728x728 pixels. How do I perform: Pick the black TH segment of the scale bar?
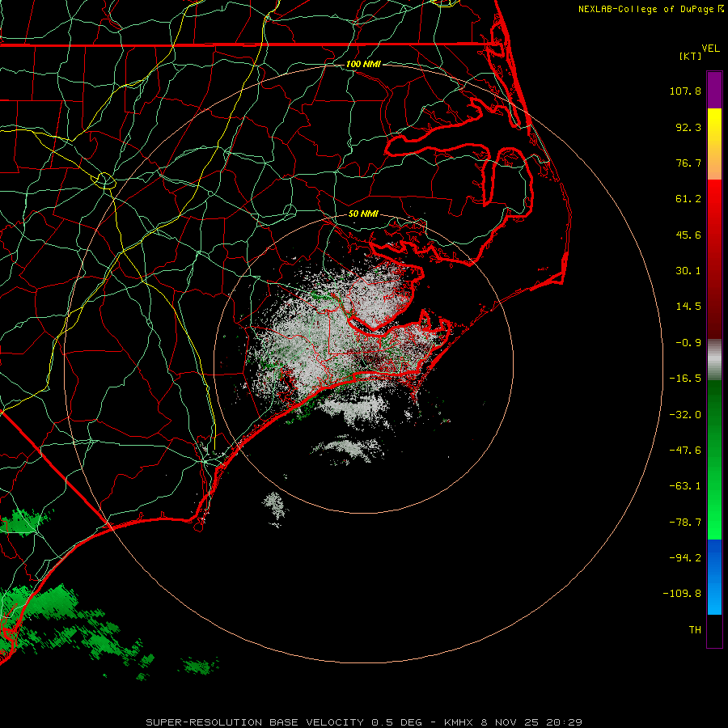point(714,630)
